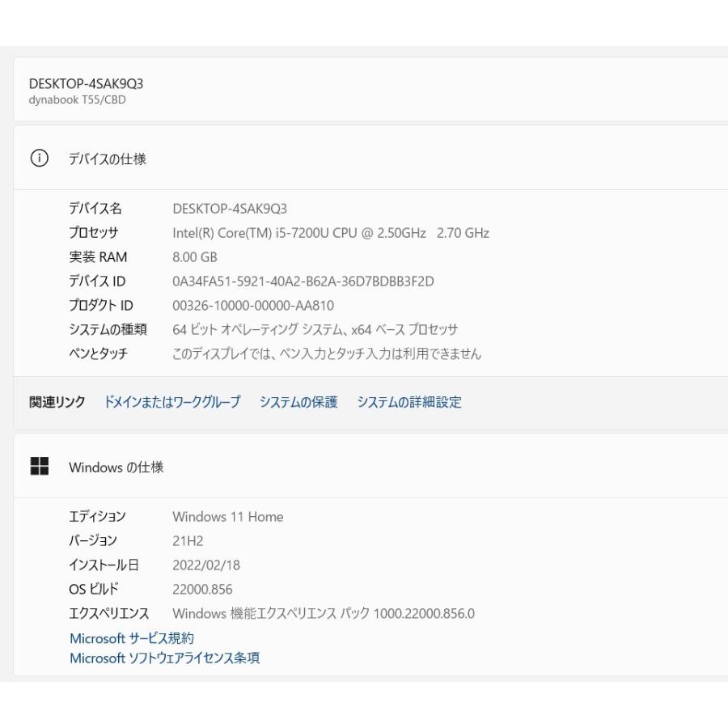The image size is (728, 728).
Task: Collapse the Windows の仕様 section header
Action: point(114,468)
